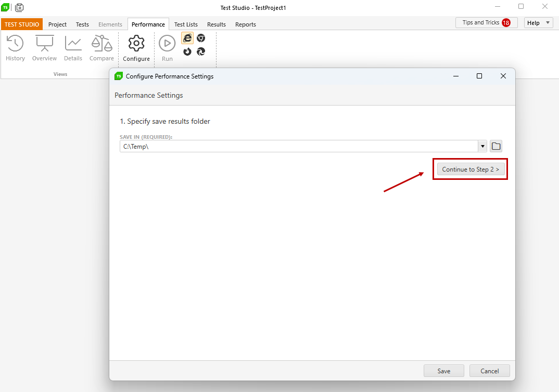This screenshot has height=392, width=559.
Task: Browse for save results folder
Action: tap(496, 146)
